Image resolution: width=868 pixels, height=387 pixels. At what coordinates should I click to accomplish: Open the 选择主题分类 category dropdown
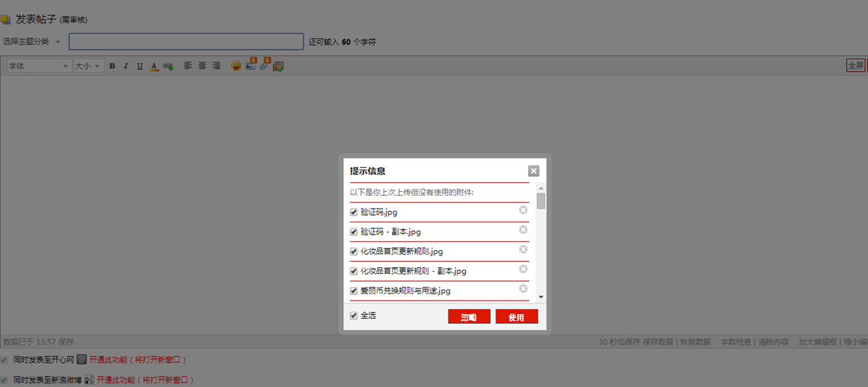[32, 42]
